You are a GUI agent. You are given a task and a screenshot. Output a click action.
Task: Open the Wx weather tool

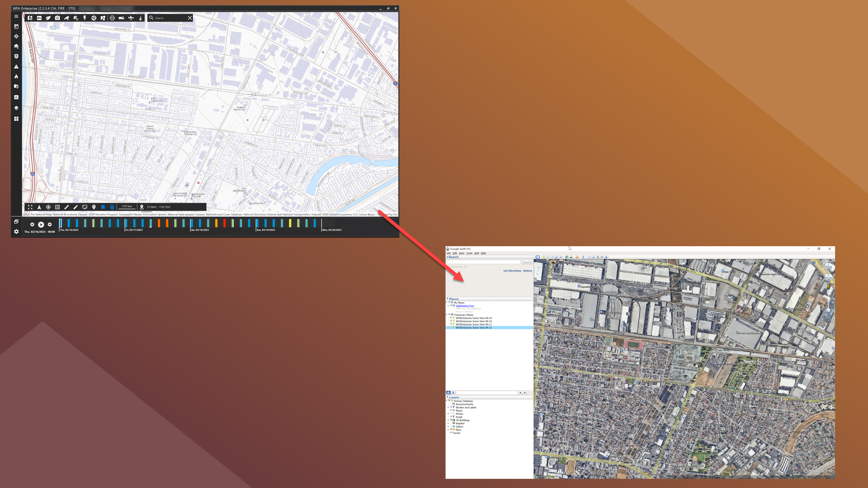click(39, 18)
